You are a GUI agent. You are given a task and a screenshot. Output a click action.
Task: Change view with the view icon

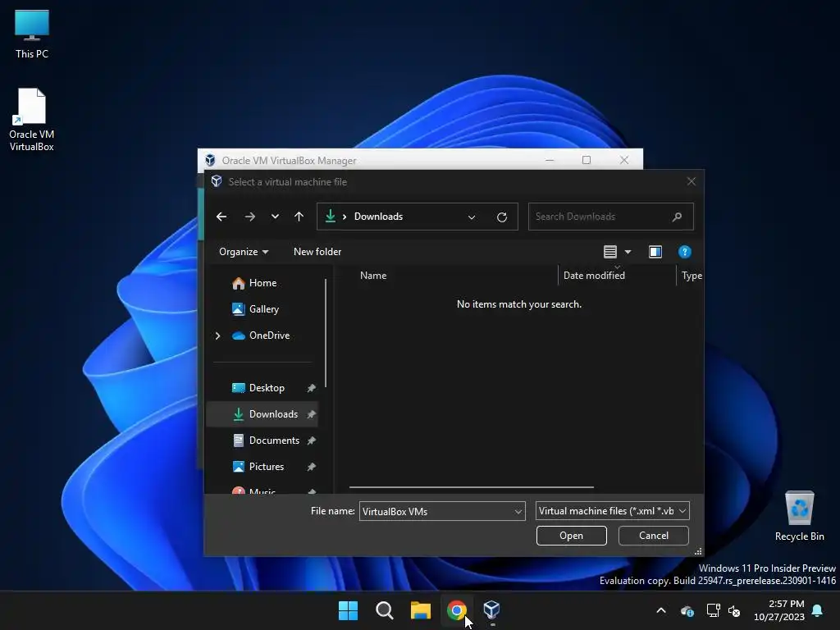[610, 252]
